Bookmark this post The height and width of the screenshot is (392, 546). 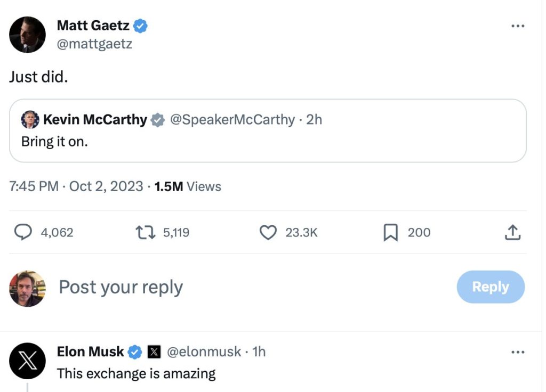click(x=391, y=232)
